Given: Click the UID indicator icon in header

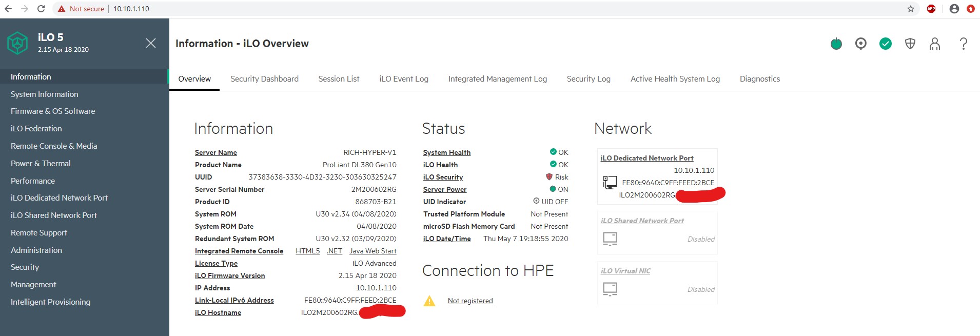Looking at the screenshot, I should pos(861,44).
